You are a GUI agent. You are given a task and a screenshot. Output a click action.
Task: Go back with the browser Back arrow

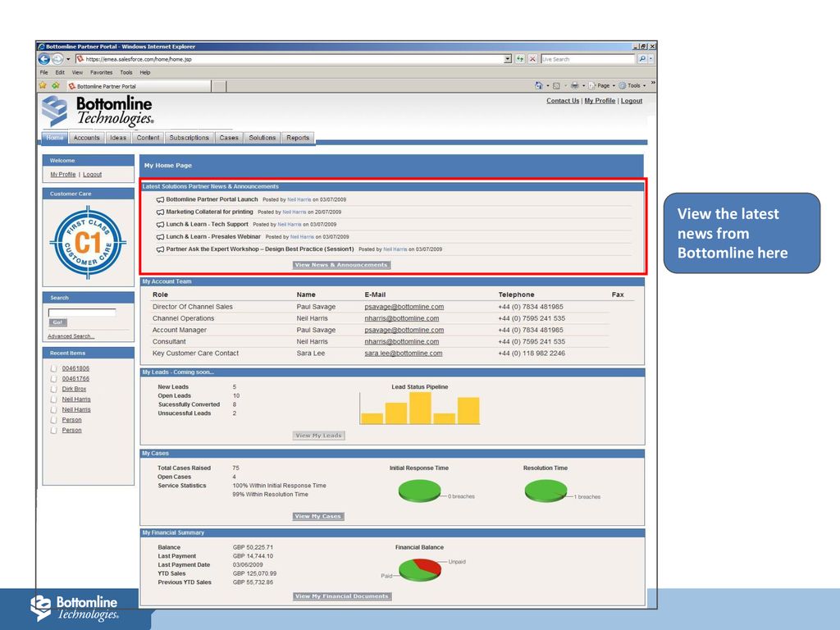pos(44,59)
